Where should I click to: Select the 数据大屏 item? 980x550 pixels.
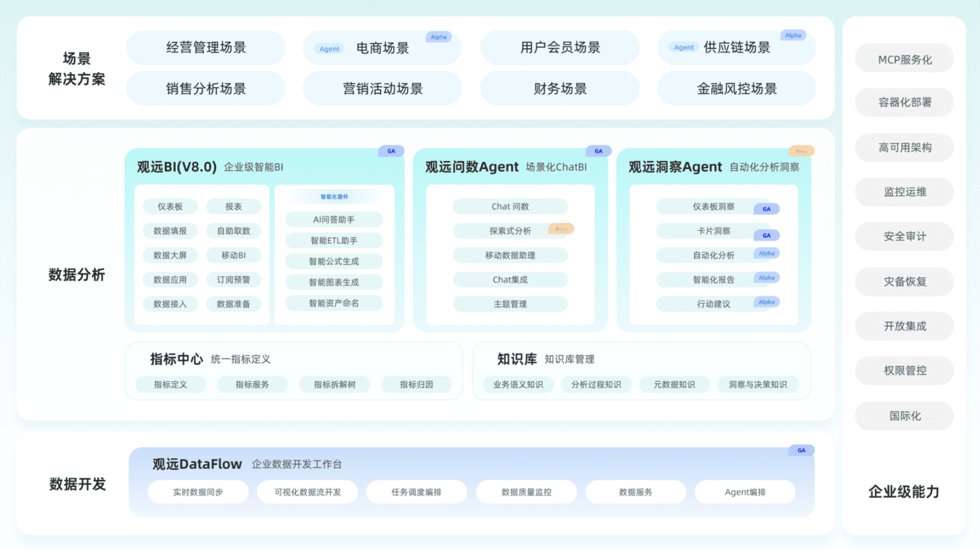[x=170, y=255]
